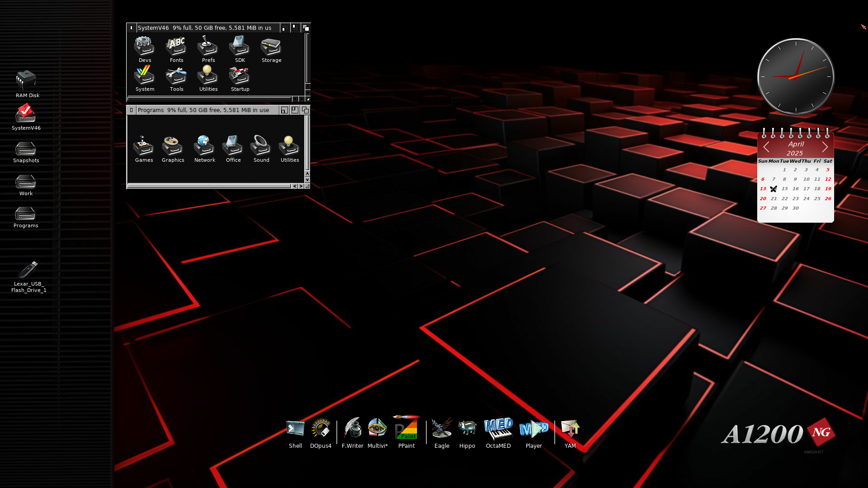Open Lexar USB Flash Drive icon
The image size is (868, 488).
click(x=28, y=270)
